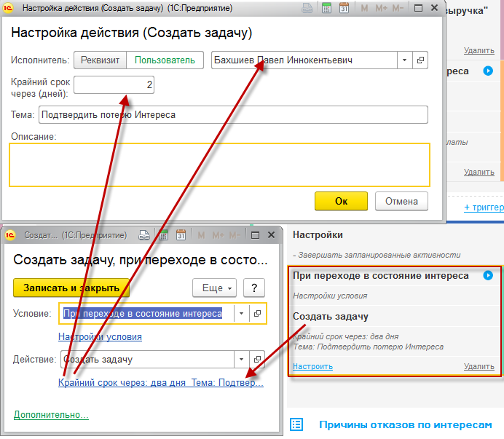This screenshot has width=504, height=439.
Task: Open calculator in the create task trigger window
Action: [x=163, y=235]
